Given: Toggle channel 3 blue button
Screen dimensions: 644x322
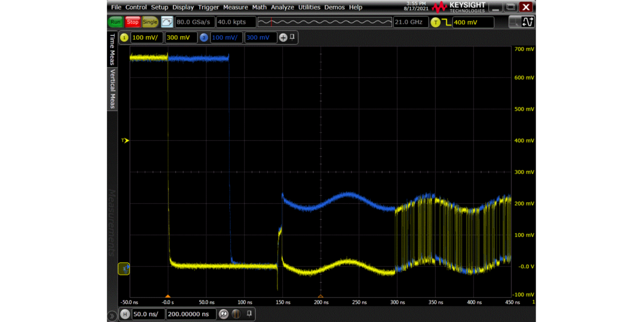Looking at the screenshot, I should pos(204,38).
